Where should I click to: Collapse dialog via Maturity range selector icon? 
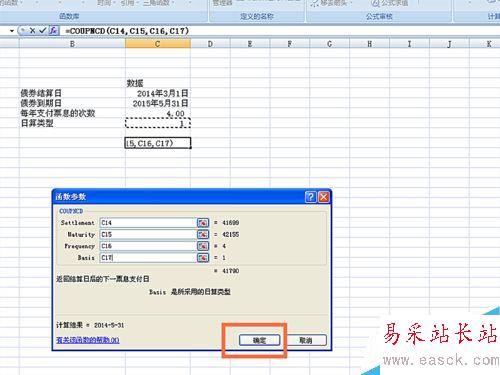tap(203, 234)
